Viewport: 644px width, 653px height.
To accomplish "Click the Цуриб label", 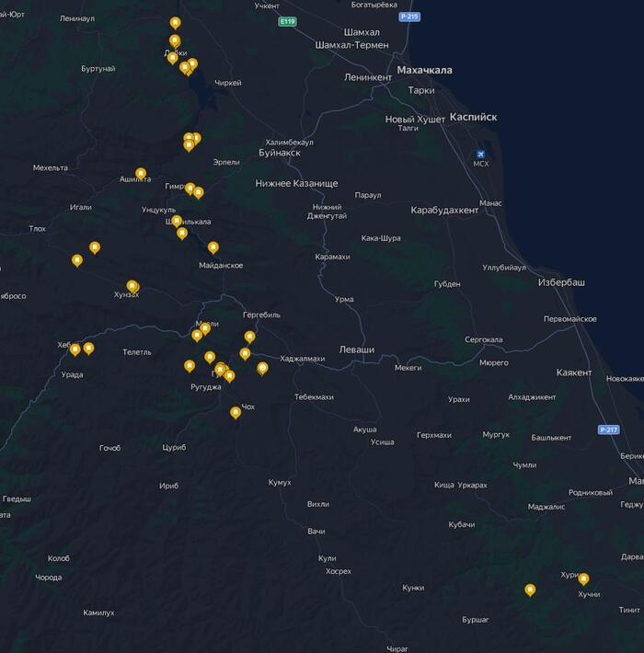I will pos(174,447).
